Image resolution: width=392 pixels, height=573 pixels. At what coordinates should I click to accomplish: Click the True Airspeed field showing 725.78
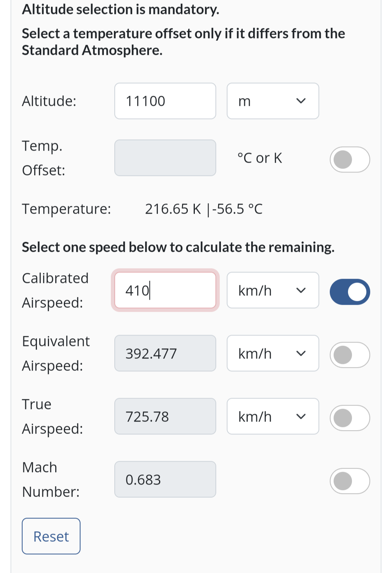(x=165, y=416)
